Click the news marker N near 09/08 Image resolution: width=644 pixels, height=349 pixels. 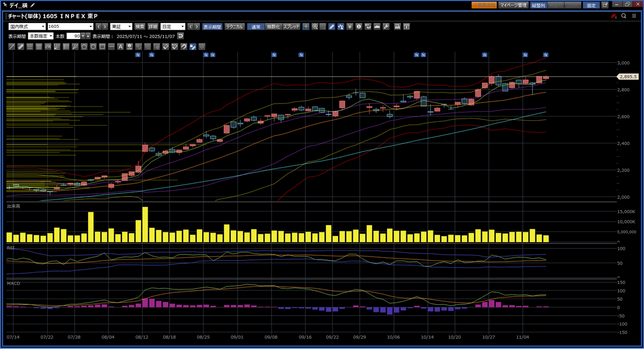[x=274, y=55]
